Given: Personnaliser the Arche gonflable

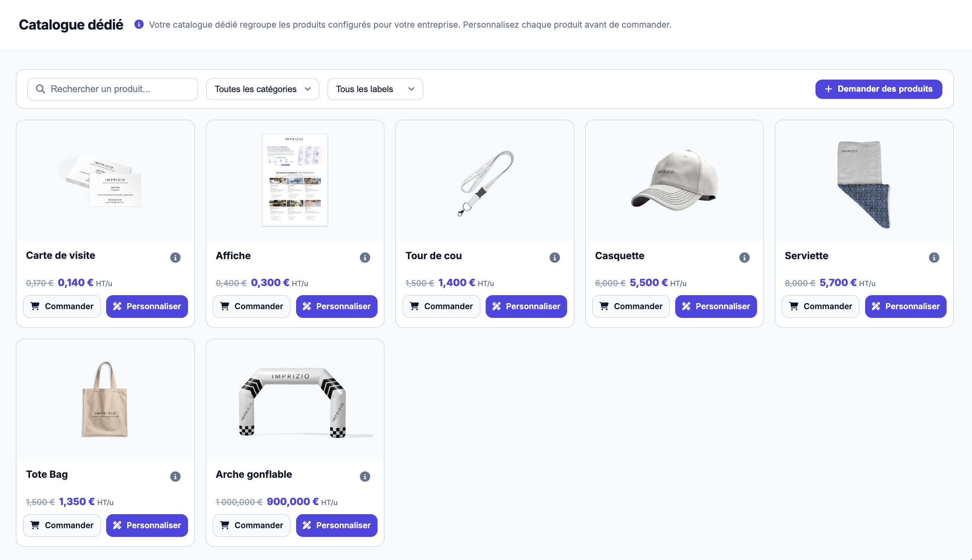Looking at the screenshot, I should [336, 525].
